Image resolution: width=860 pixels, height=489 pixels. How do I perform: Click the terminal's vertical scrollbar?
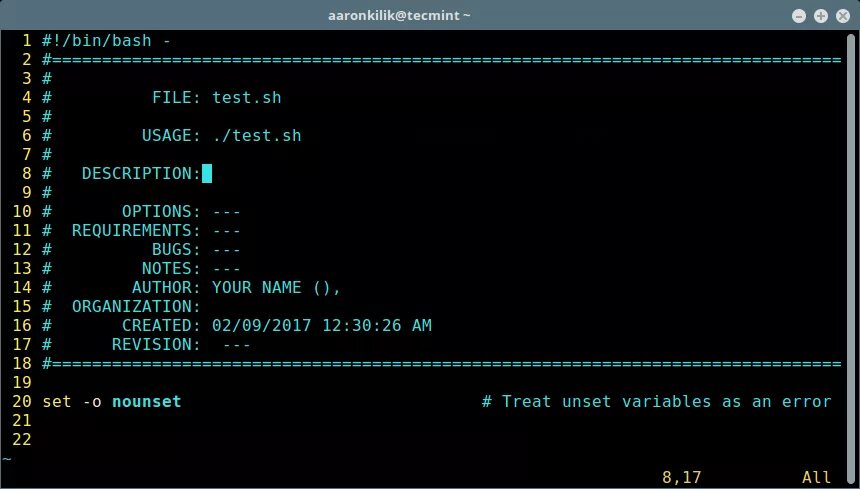(x=851, y=246)
